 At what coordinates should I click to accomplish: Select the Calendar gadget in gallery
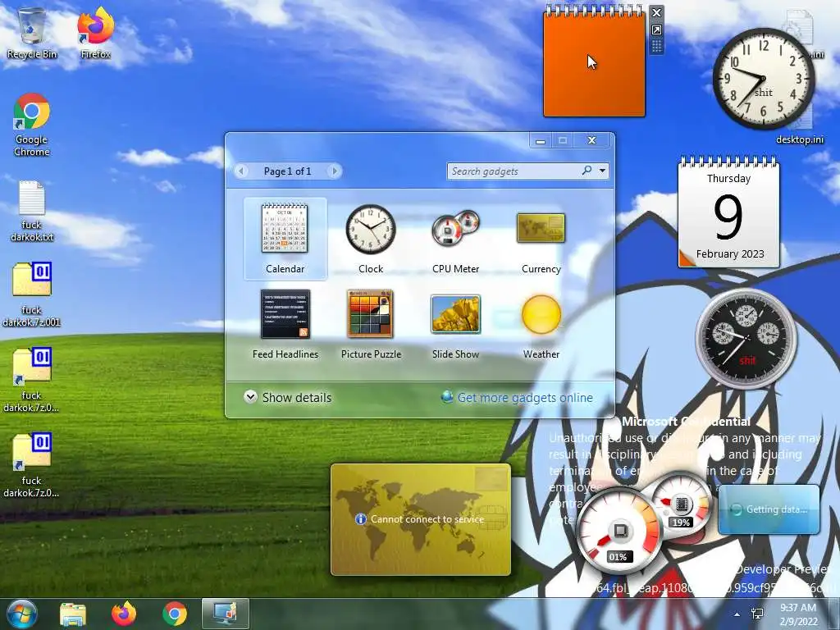285,239
